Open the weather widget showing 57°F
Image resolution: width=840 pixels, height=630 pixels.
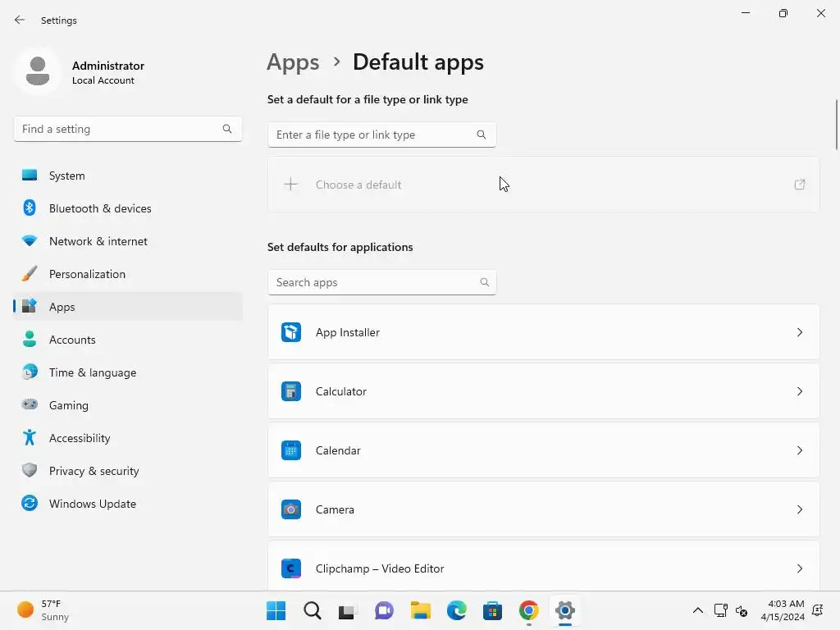pos(43,610)
